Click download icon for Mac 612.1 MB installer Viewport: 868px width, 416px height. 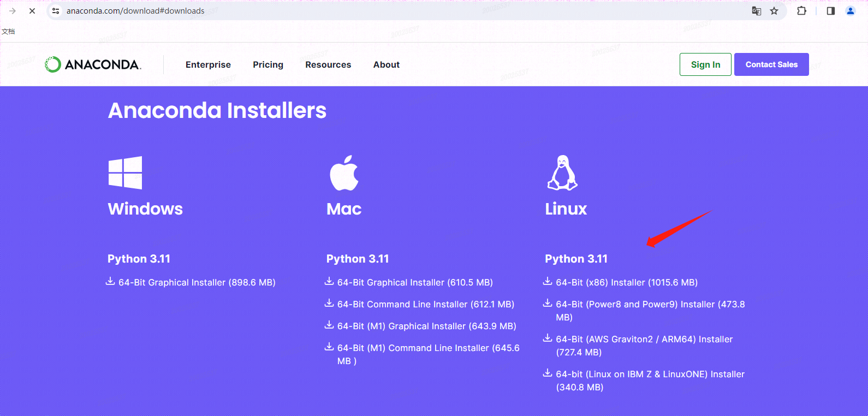(329, 303)
